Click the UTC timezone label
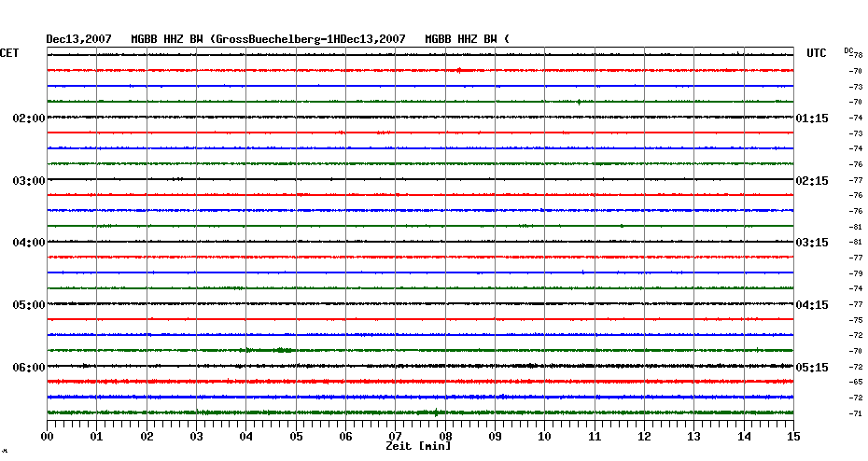Viewport: 868px width, 461px height. click(817, 53)
